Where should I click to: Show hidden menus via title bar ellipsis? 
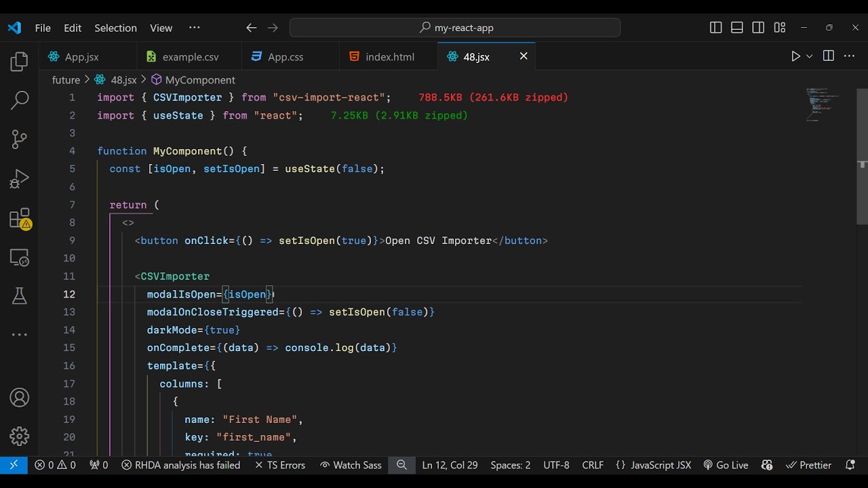(x=195, y=28)
